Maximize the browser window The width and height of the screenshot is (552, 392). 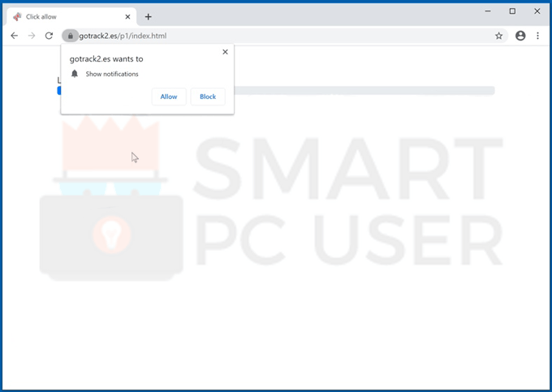(x=512, y=11)
